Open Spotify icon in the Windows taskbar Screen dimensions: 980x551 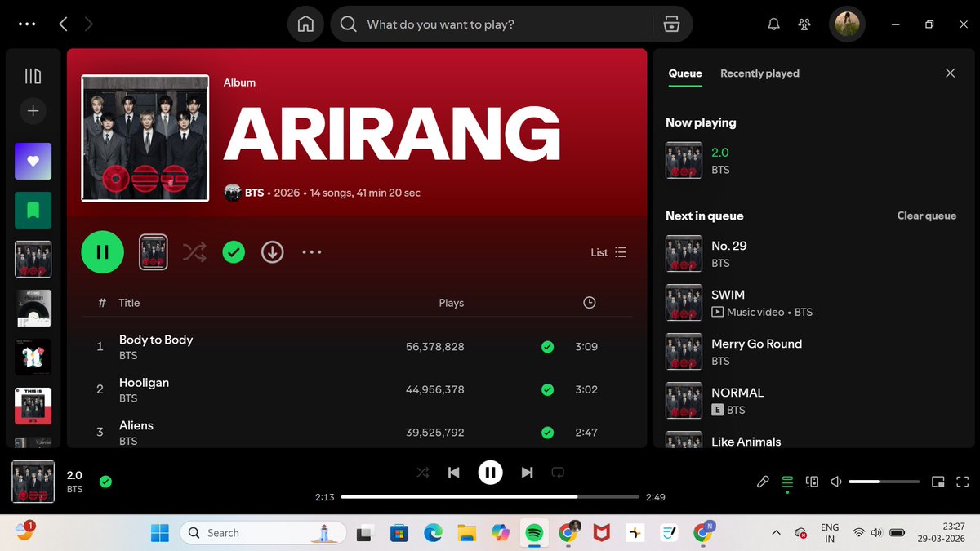click(533, 533)
